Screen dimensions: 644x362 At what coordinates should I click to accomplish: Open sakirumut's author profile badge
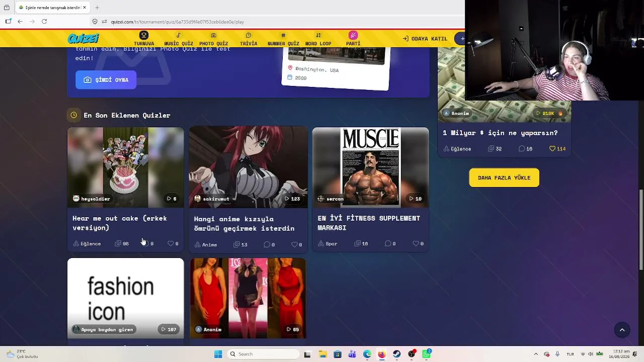[x=212, y=199]
